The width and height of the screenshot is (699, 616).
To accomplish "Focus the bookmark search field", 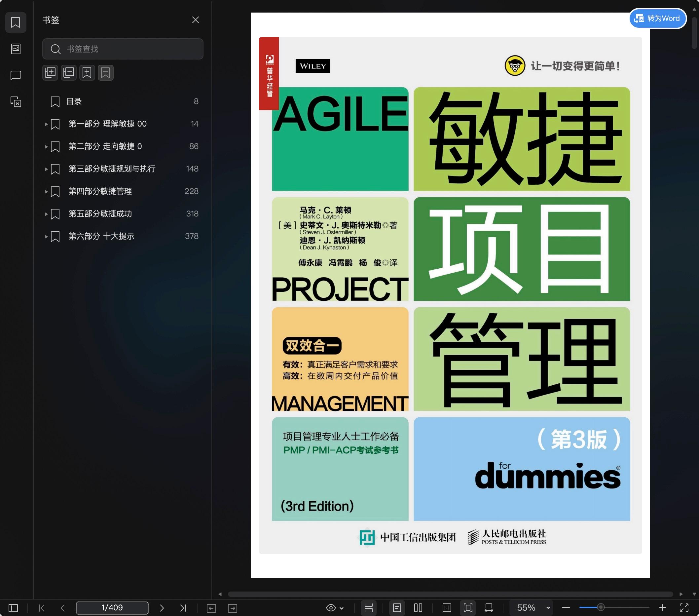I will click(x=123, y=49).
